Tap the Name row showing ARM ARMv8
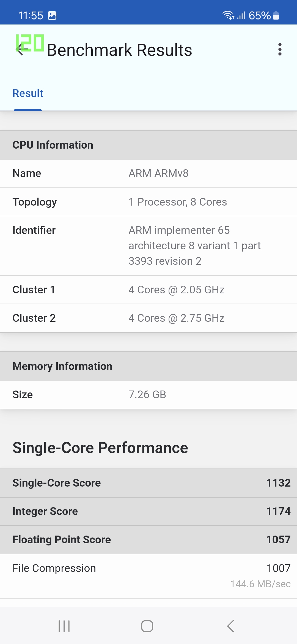Screen dimensions: 297x644 point(148,174)
